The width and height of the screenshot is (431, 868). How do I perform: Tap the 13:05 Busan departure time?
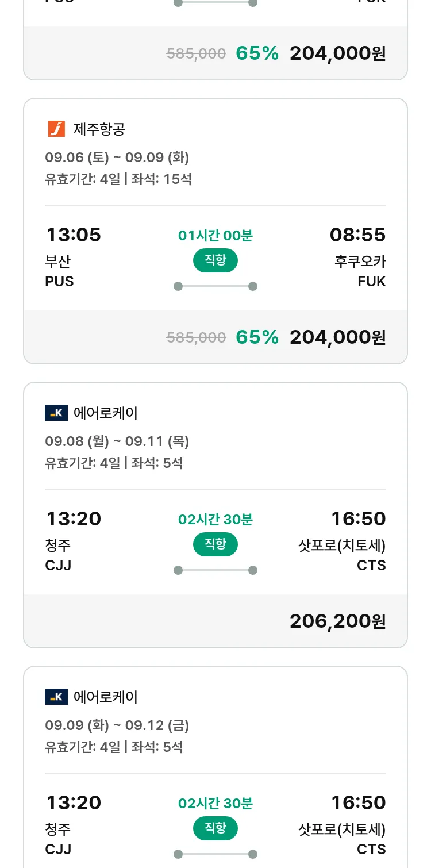pos(73,235)
